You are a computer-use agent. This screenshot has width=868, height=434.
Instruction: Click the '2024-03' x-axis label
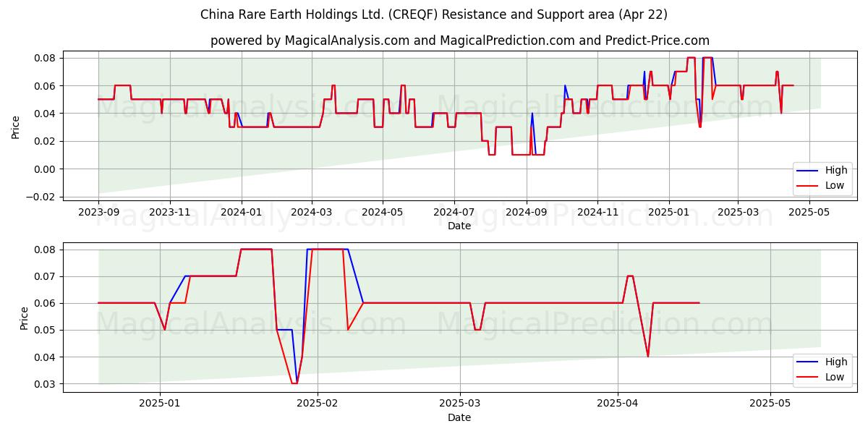pyautogui.click(x=312, y=213)
